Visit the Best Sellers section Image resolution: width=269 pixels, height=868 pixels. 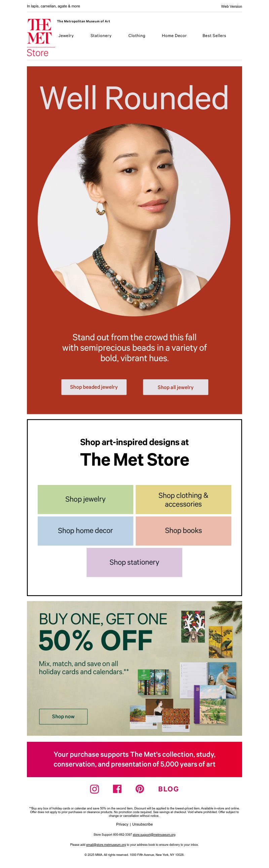[x=214, y=36]
